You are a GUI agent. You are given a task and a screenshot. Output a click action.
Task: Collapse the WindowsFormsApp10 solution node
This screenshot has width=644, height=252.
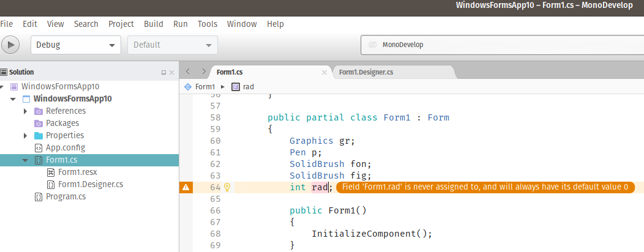[2, 87]
